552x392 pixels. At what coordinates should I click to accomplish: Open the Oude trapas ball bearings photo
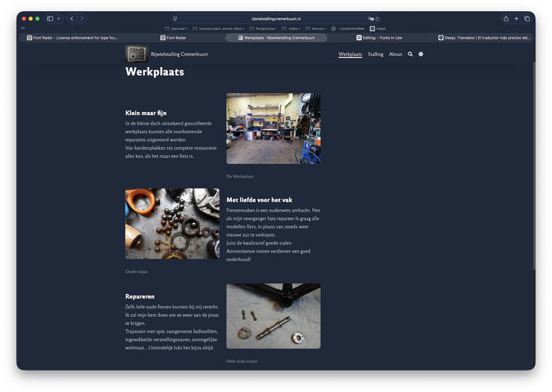pos(173,224)
